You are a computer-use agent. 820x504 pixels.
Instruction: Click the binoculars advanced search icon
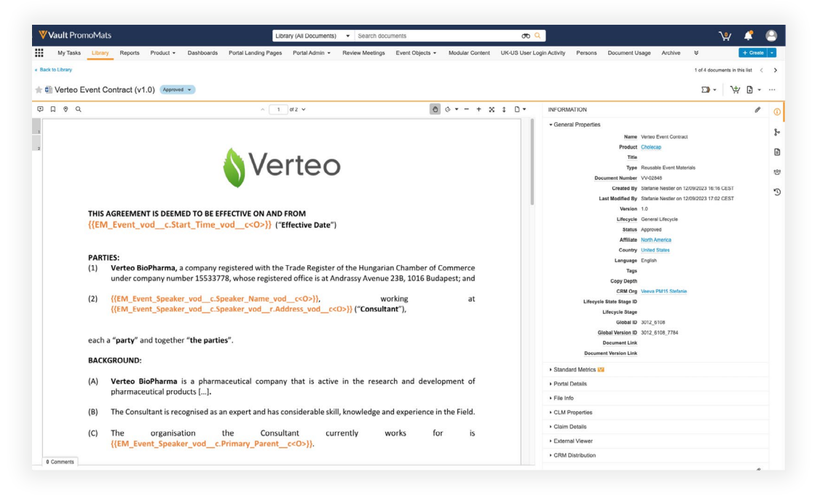[x=526, y=36]
